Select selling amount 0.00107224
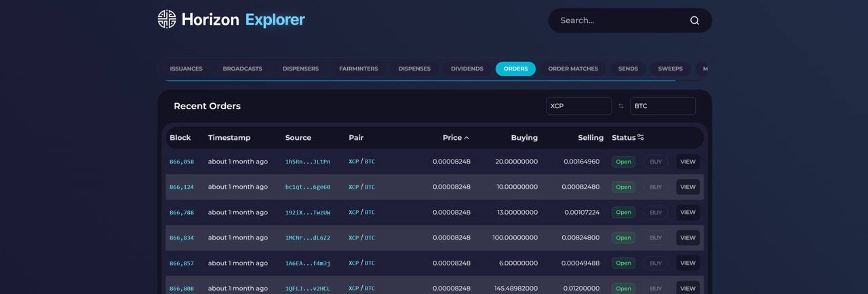This screenshot has width=868, height=294. pyautogui.click(x=582, y=213)
